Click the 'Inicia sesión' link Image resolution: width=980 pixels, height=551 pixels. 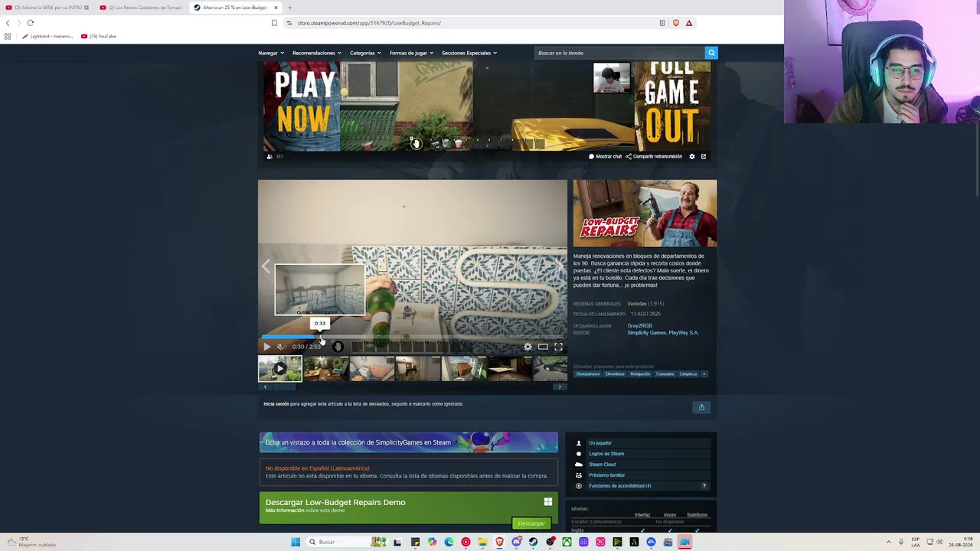[276, 404]
